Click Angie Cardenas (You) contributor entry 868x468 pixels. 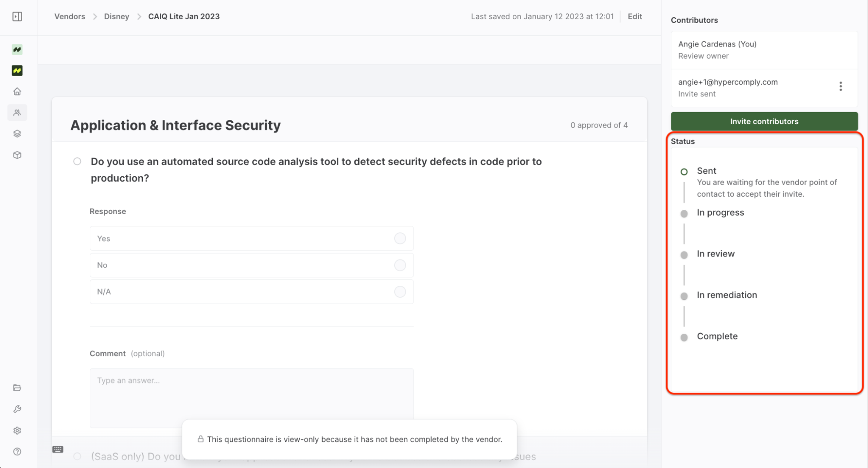tap(764, 50)
